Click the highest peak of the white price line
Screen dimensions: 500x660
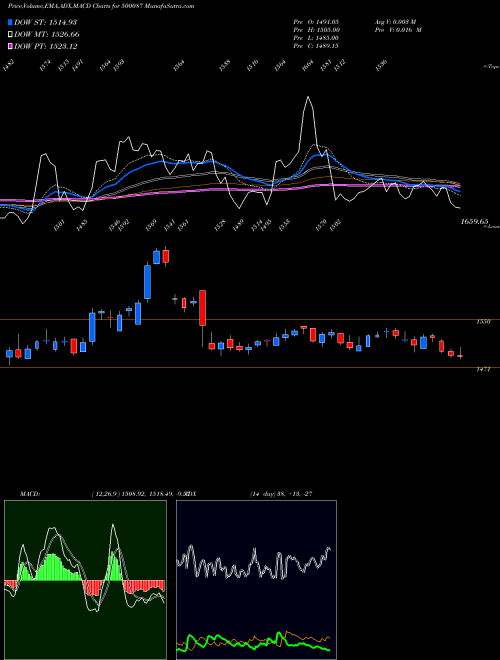click(x=308, y=97)
